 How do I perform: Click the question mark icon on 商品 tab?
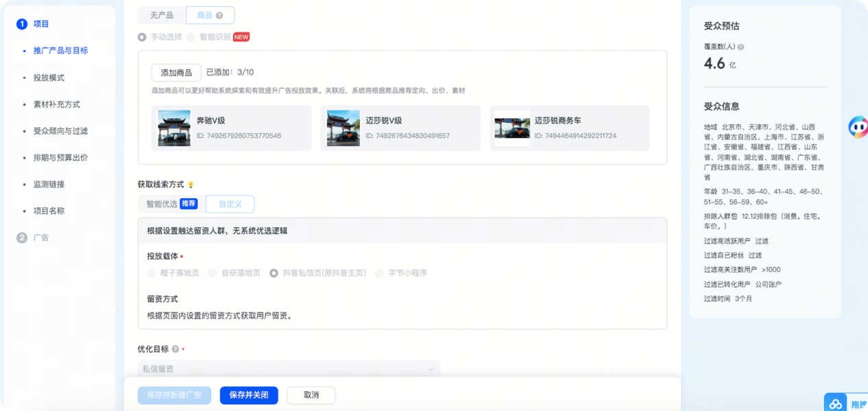(x=219, y=15)
